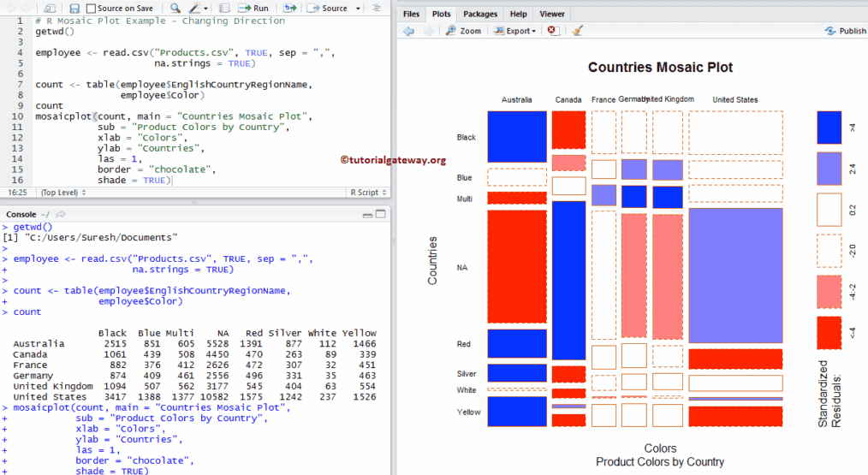868x475 pixels.
Task: Click editor line 4 read.csv statement
Action: pyautogui.click(x=185, y=52)
